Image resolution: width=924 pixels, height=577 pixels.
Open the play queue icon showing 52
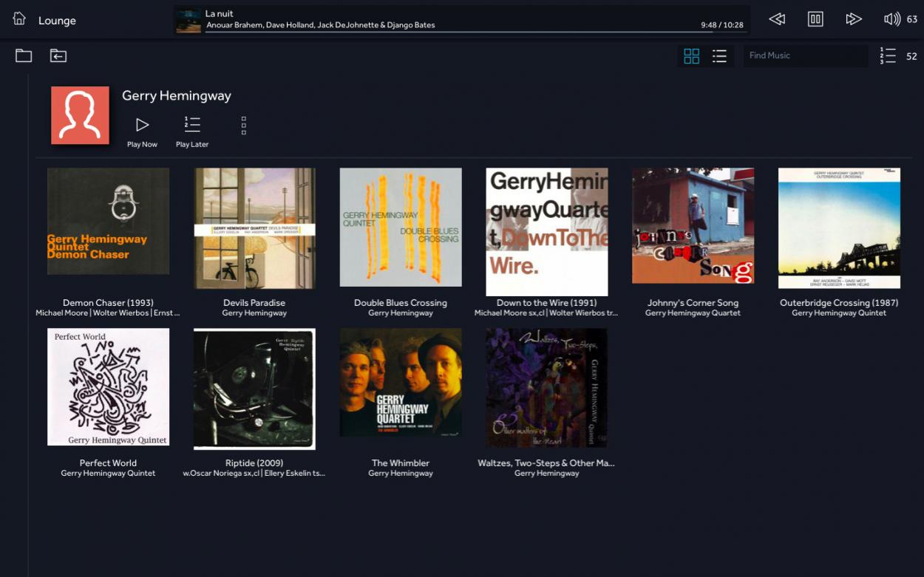888,56
